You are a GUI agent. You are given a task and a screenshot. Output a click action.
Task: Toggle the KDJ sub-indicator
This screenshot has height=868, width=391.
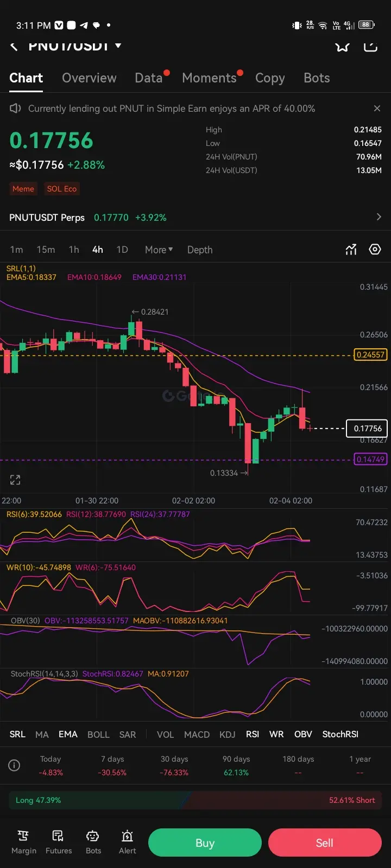(227, 734)
